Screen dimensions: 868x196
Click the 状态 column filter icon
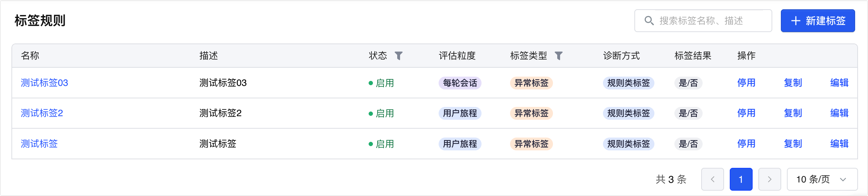point(399,56)
